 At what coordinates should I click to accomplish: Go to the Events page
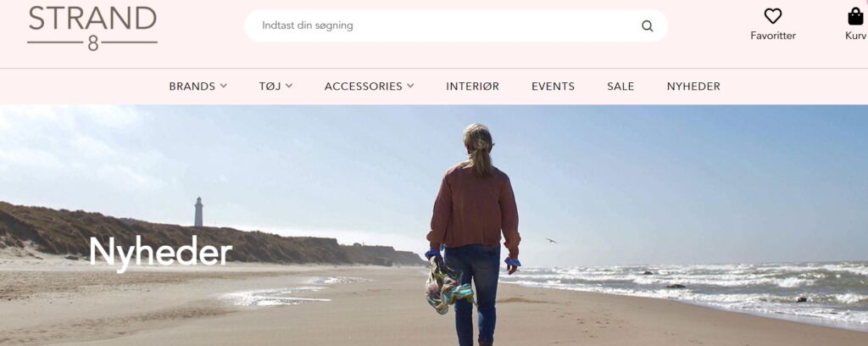coord(553,86)
